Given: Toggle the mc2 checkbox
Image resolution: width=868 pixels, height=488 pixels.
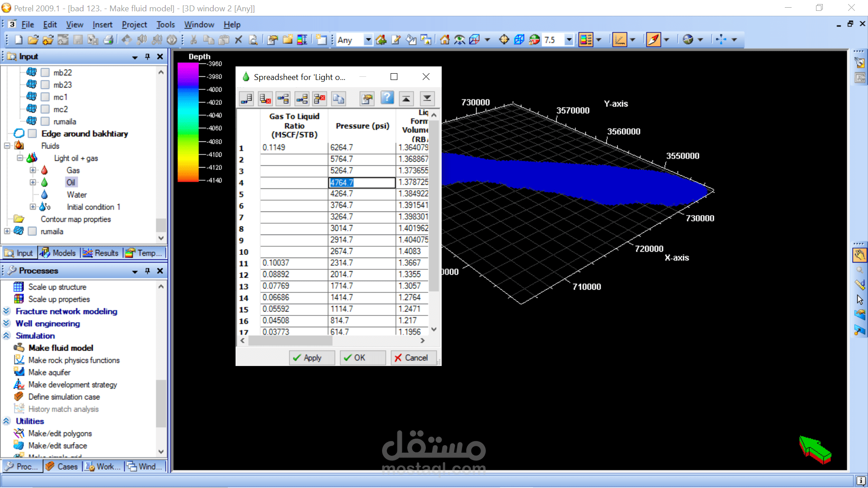Looking at the screenshot, I should tap(45, 109).
